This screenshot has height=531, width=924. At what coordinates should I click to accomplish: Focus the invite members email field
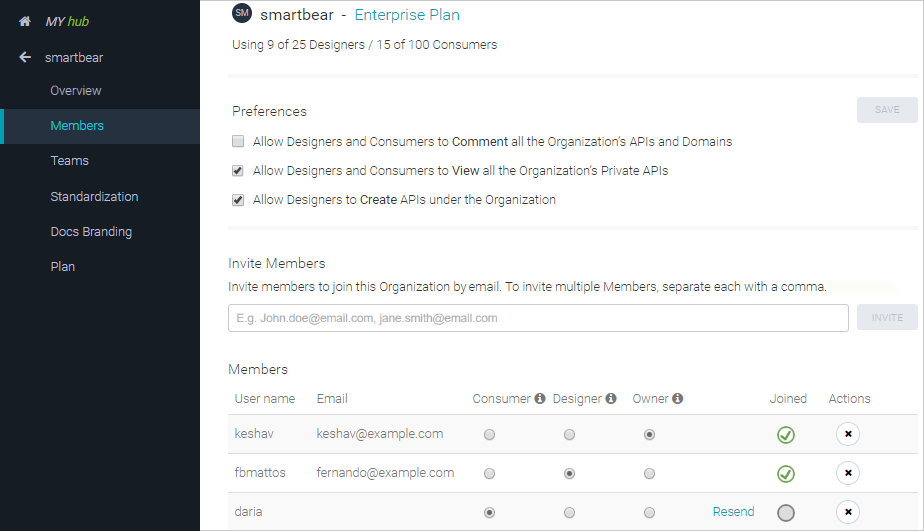click(538, 318)
